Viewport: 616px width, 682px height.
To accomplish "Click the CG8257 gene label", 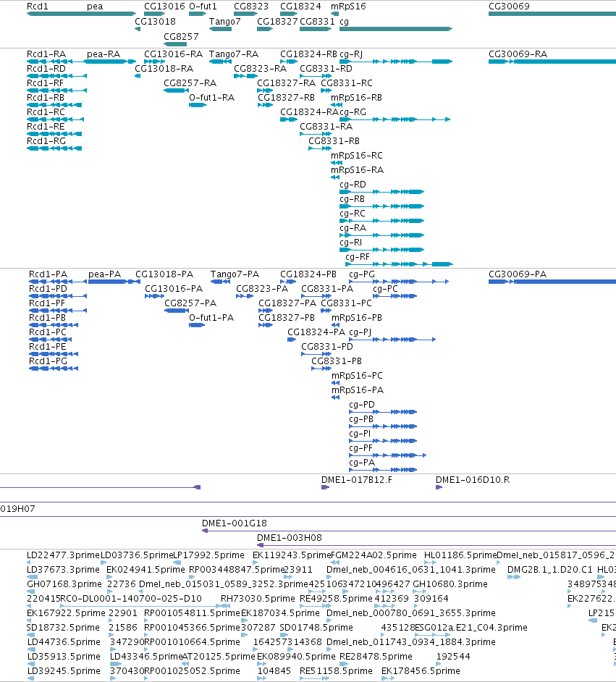I will (181, 36).
